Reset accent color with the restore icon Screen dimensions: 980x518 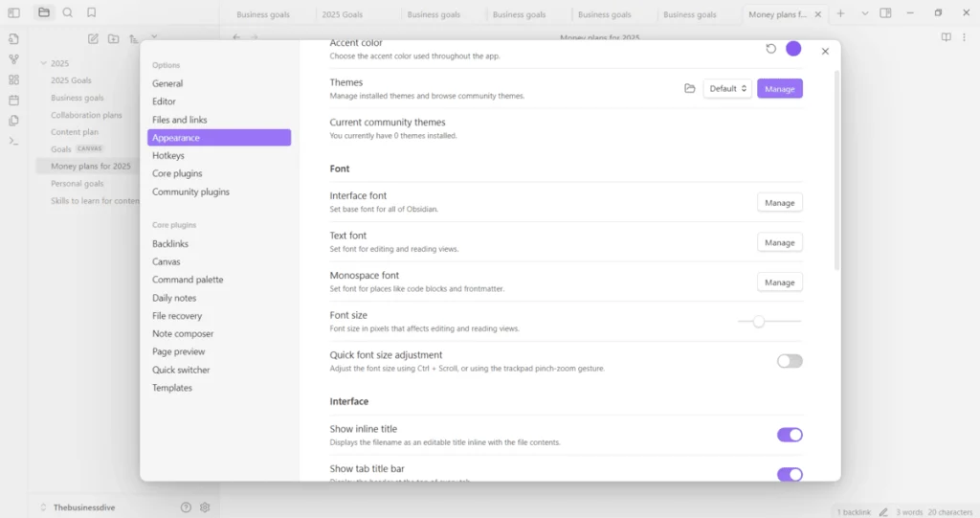click(x=771, y=49)
